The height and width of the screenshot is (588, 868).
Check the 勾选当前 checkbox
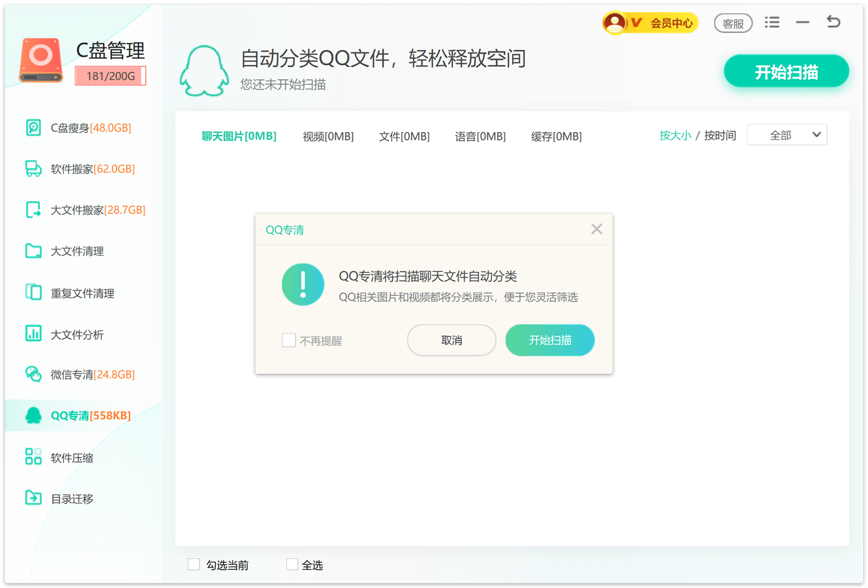click(194, 564)
